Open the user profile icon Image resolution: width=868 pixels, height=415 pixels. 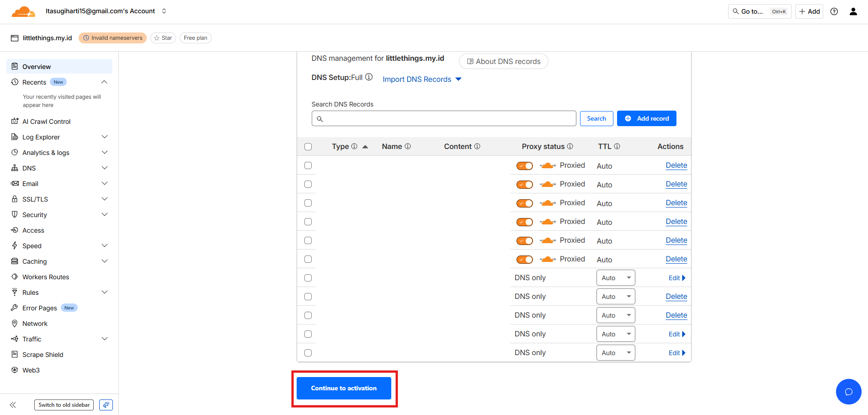(853, 11)
